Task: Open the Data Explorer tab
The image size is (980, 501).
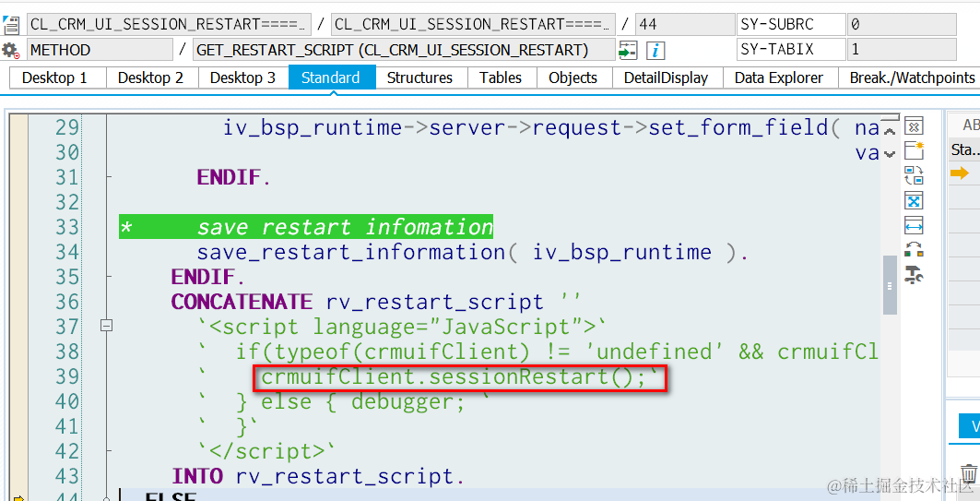Action: click(779, 78)
